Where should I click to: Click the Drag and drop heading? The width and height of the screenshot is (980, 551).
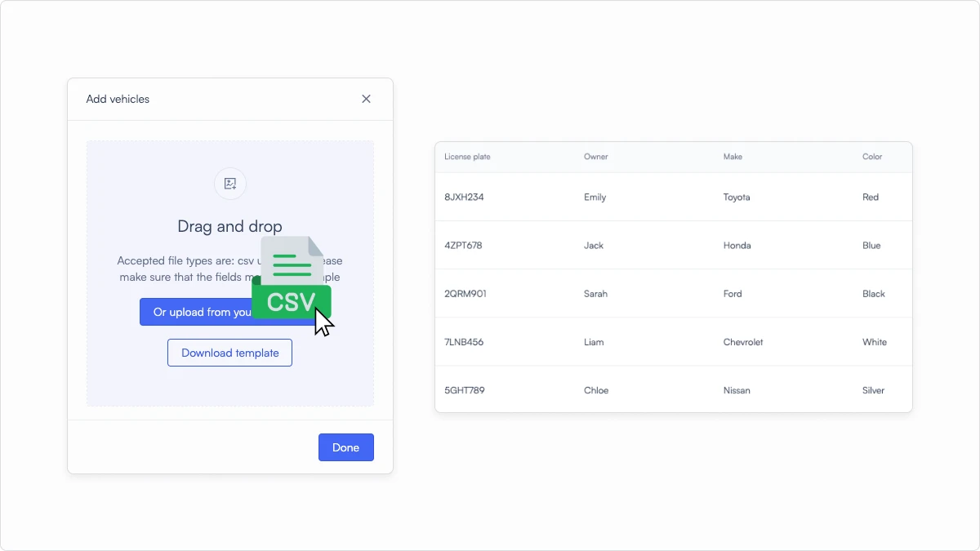pyautogui.click(x=229, y=226)
